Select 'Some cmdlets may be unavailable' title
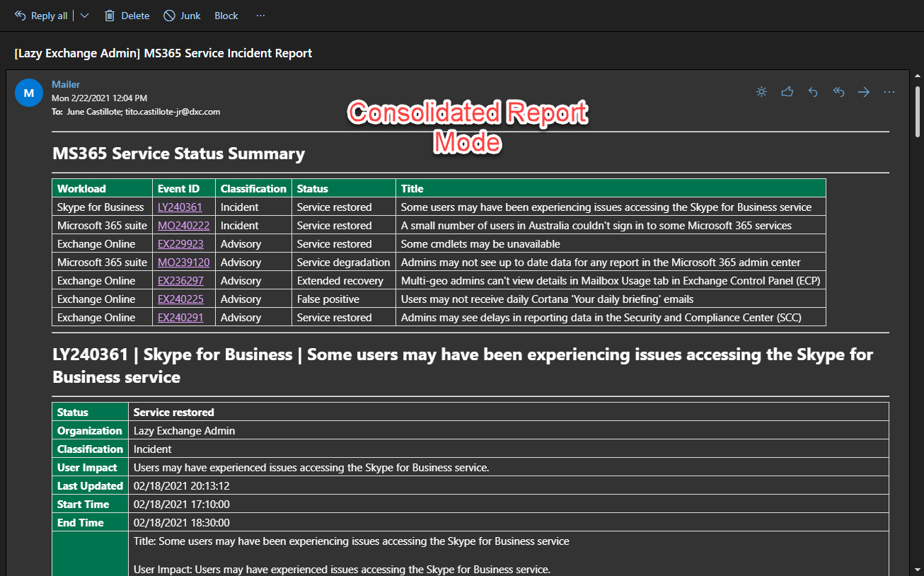 [611, 244]
